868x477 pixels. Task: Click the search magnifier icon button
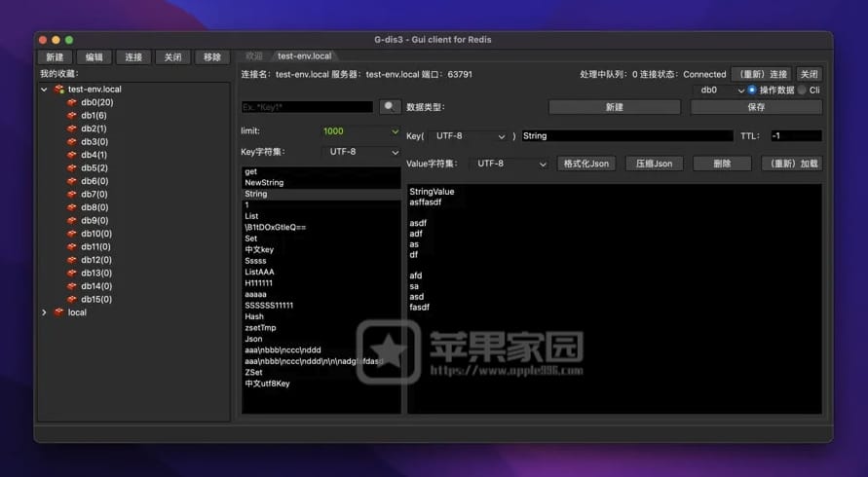point(390,107)
